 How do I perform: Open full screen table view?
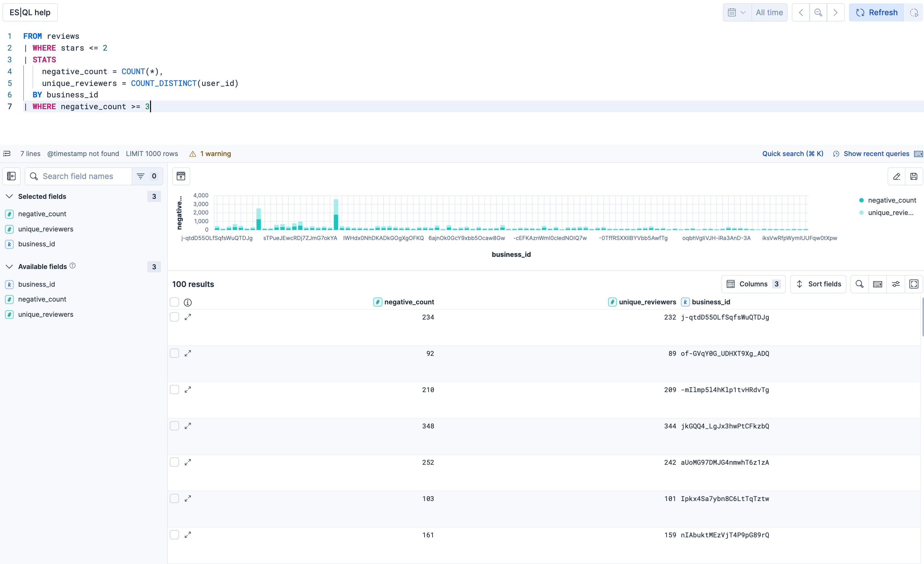(914, 284)
